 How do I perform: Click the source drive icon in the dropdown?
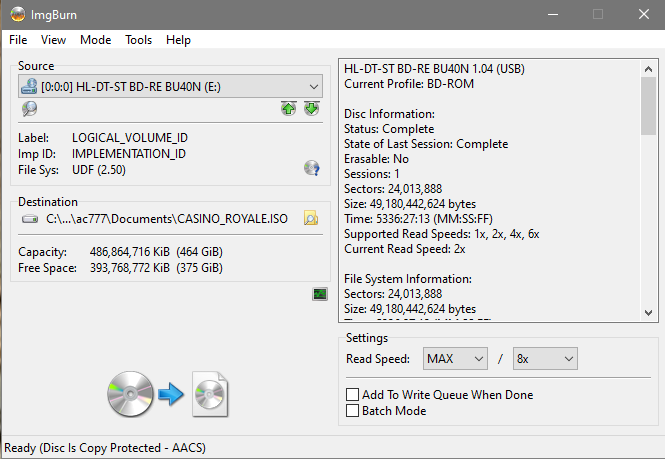(x=29, y=87)
